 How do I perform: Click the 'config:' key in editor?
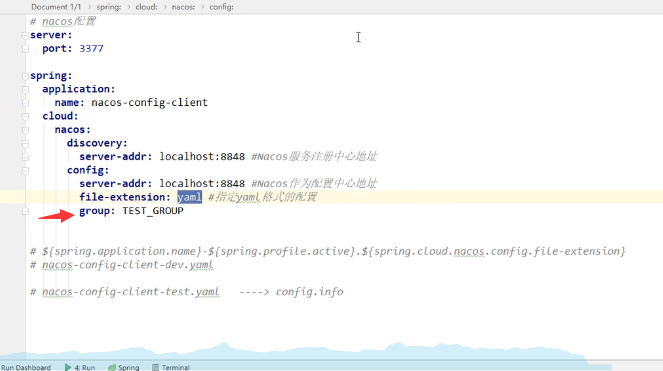[88, 170]
